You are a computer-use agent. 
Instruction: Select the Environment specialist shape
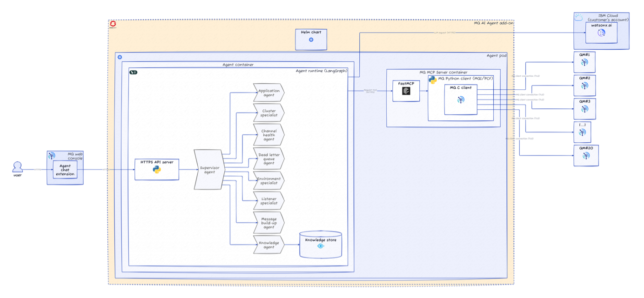pyautogui.click(x=268, y=180)
